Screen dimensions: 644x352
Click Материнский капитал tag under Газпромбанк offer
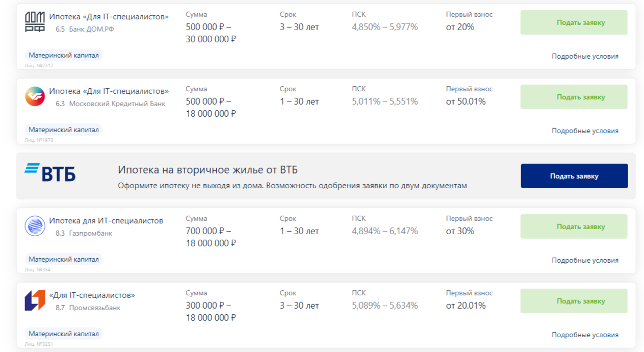pyautogui.click(x=64, y=259)
